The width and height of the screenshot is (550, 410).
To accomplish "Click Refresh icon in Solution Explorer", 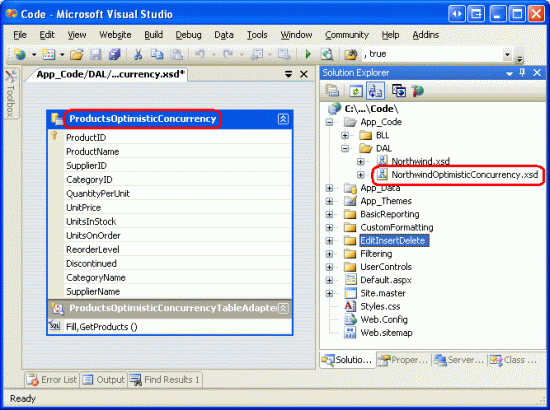I will click(356, 91).
